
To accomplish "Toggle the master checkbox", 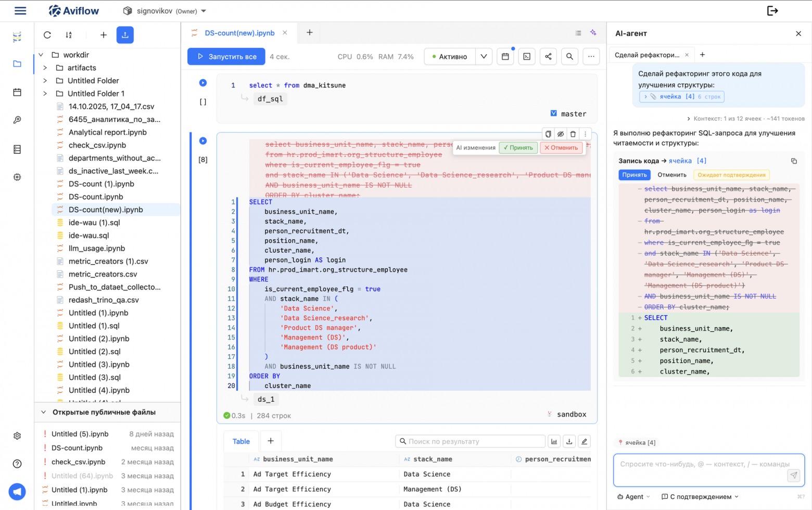I will 554,113.
